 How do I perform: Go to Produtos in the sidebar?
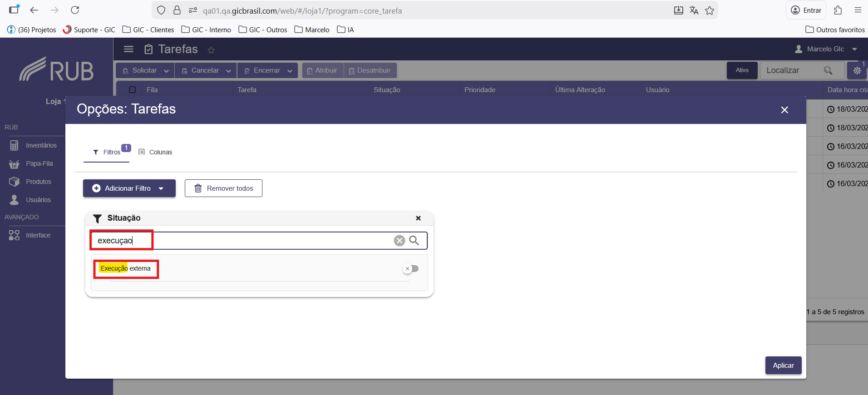point(30,182)
